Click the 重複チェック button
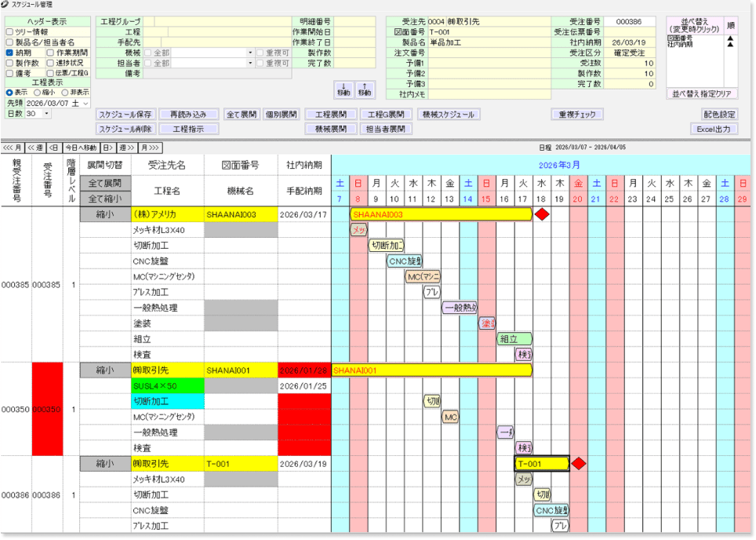Screen dimensions: 756x540 (x=577, y=115)
